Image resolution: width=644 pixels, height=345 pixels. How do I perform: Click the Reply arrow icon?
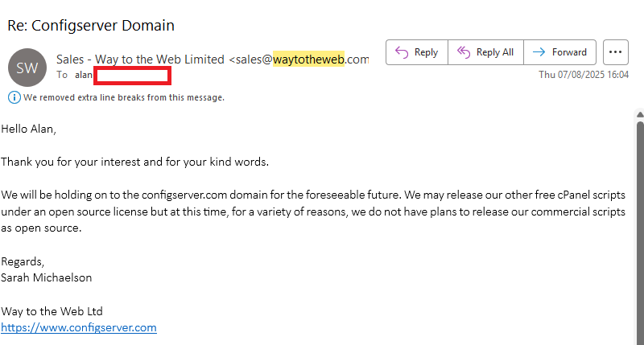click(401, 52)
